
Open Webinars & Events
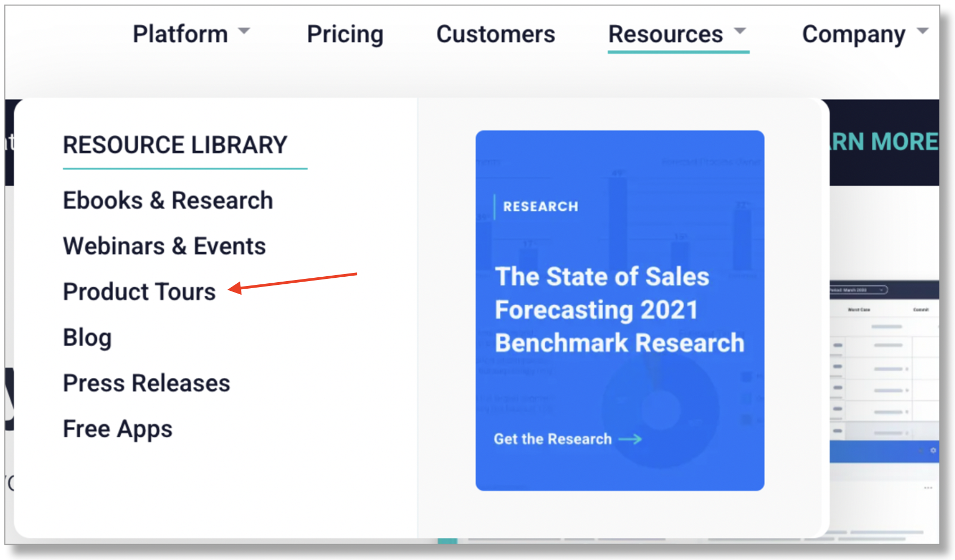coord(164,246)
